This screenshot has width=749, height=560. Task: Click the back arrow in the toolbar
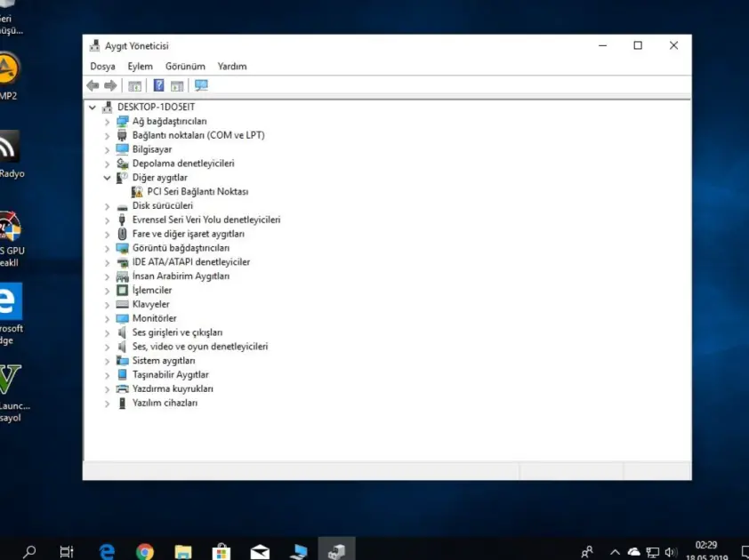coord(93,85)
